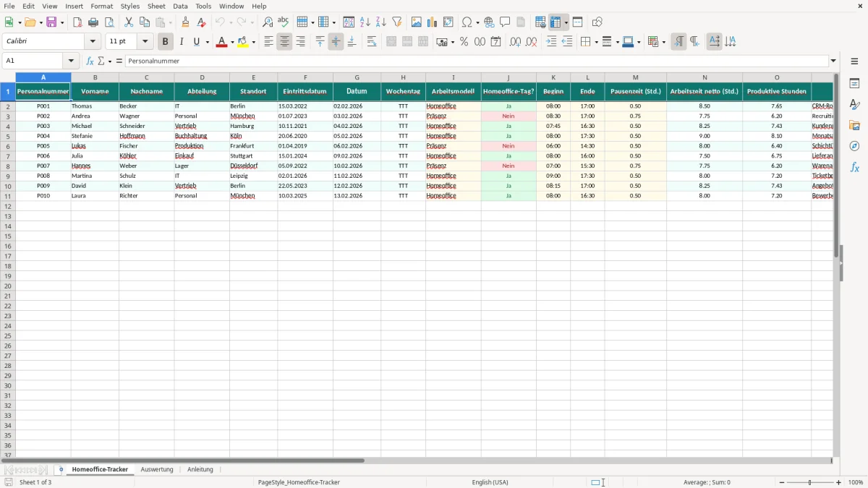Open the background color dropdown arrow
This screenshot has height=488, width=868.
(x=253, y=42)
